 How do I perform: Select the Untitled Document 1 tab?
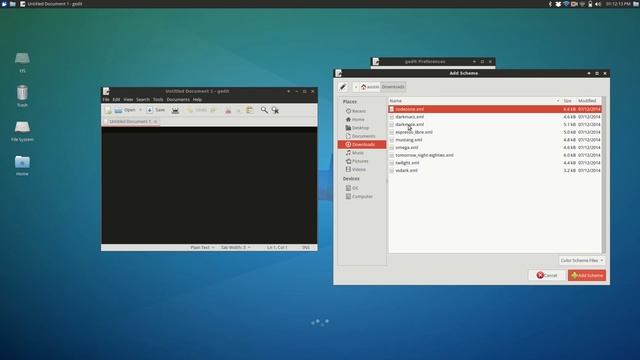click(x=130, y=122)
